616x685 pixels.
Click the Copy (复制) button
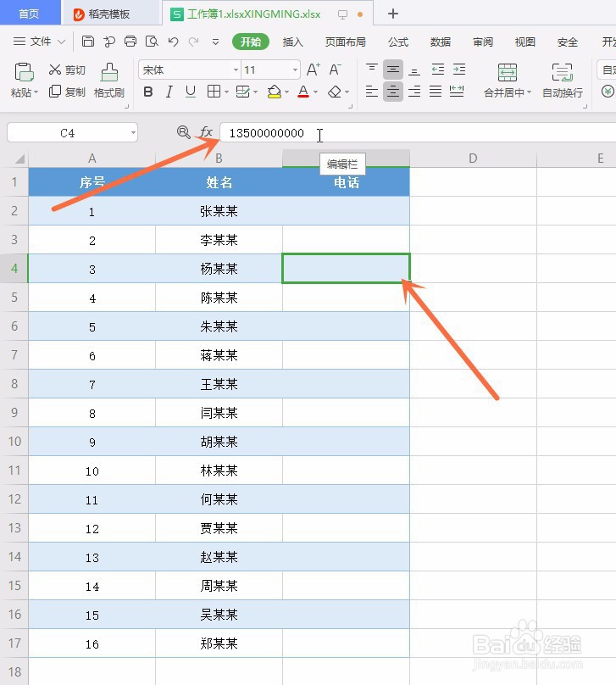click(67, 92)
